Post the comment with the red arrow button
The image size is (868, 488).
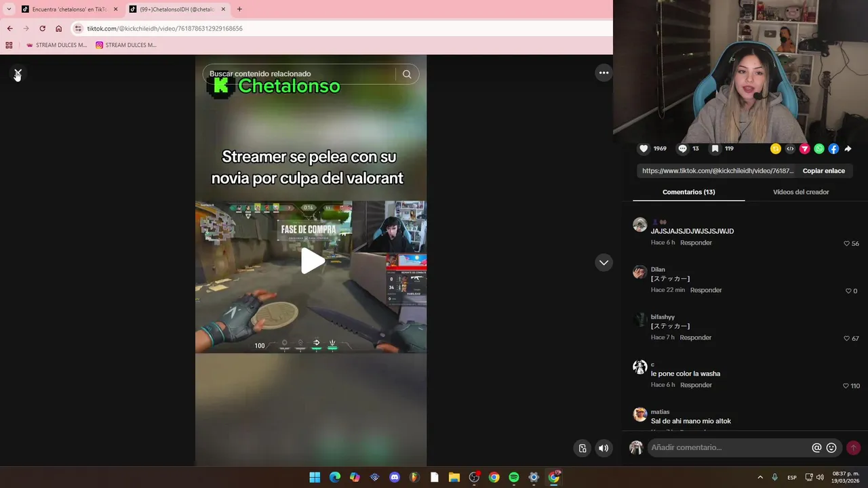853,447
